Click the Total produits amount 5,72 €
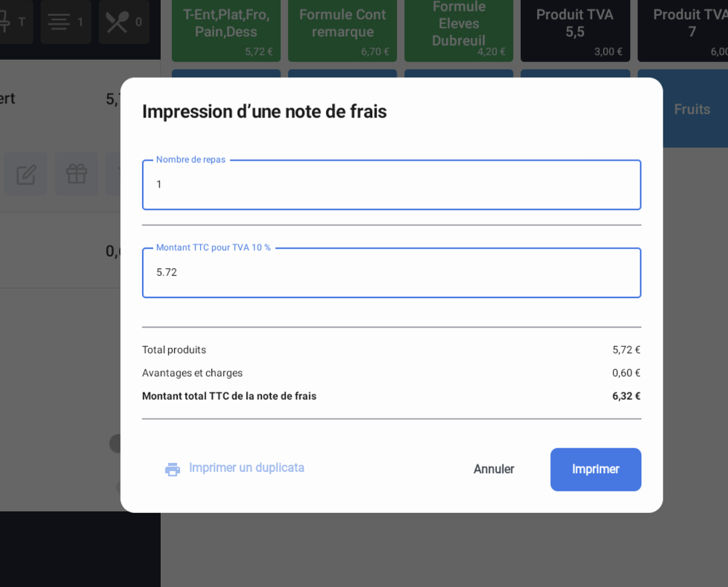728x587 pixels. tap(626, 350)
